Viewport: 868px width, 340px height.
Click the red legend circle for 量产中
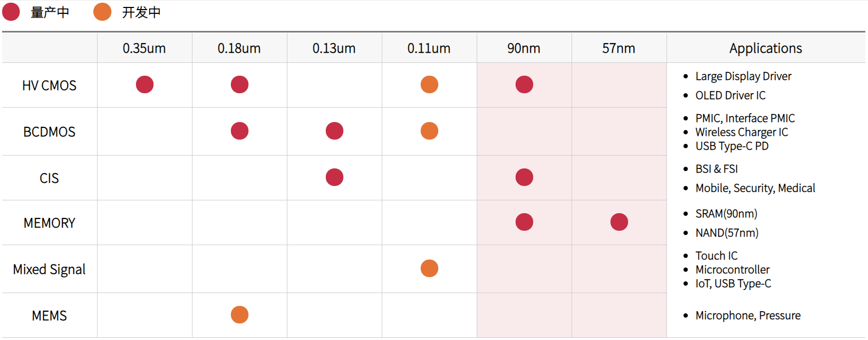tap(11, 12)
